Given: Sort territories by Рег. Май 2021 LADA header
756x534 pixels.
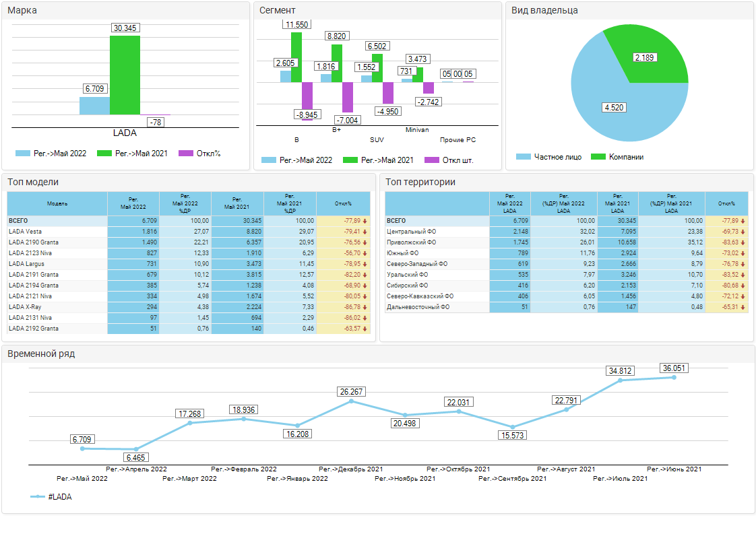Looking at the screenshot, I should [x=617, y=203].
